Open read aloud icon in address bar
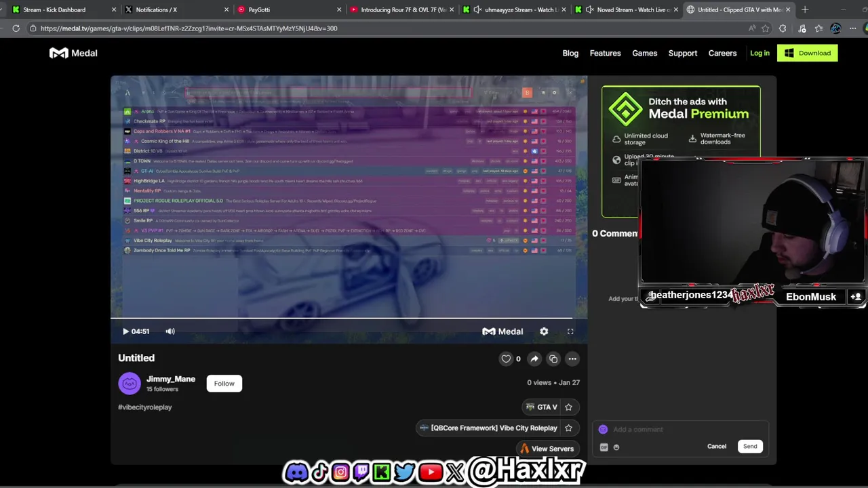The width and height of the screenshot is (868, 488). (752, 28)
